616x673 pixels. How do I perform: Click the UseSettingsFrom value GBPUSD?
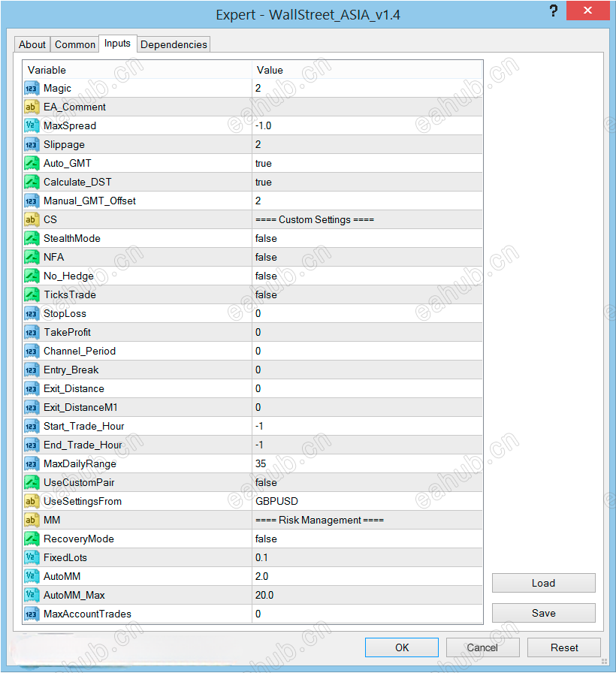(276, 501)
